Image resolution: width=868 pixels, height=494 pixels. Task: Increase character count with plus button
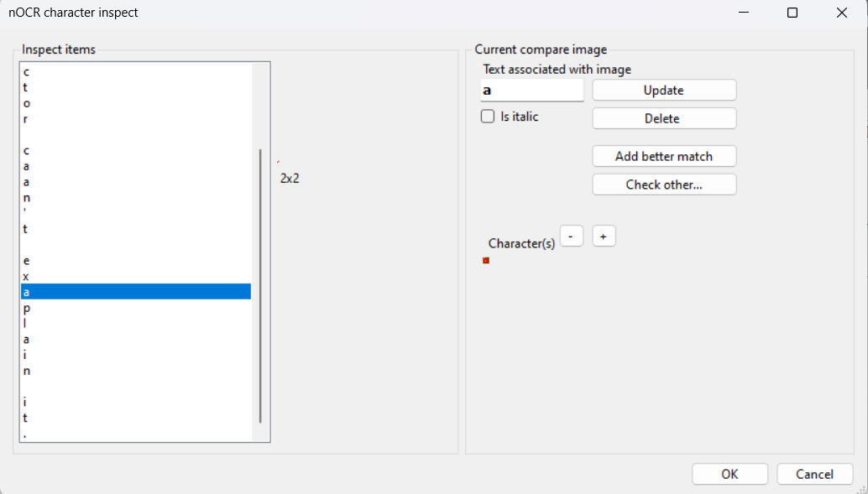tap(604, 237)
